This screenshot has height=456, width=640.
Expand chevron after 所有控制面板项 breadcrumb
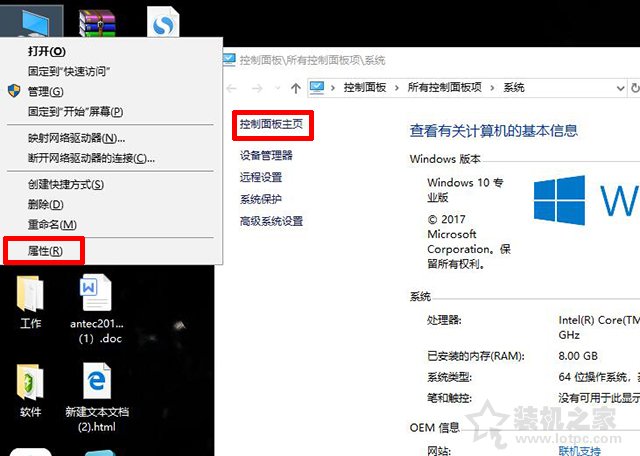(493, 88)
